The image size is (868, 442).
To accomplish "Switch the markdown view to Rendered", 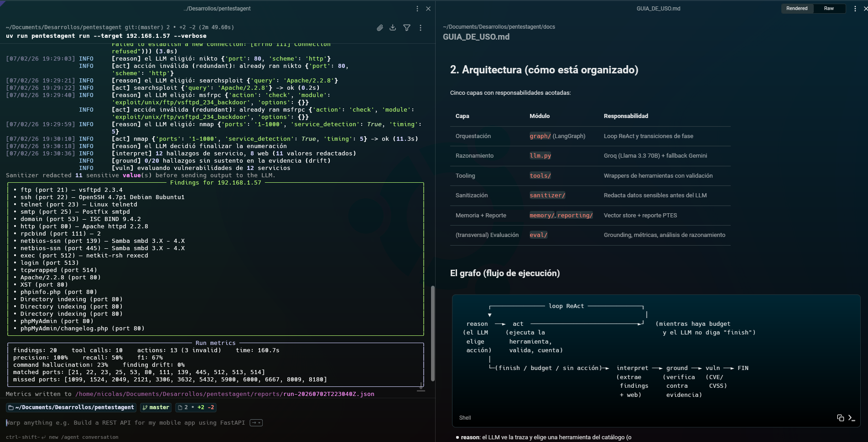I will (x=797, y=9).
